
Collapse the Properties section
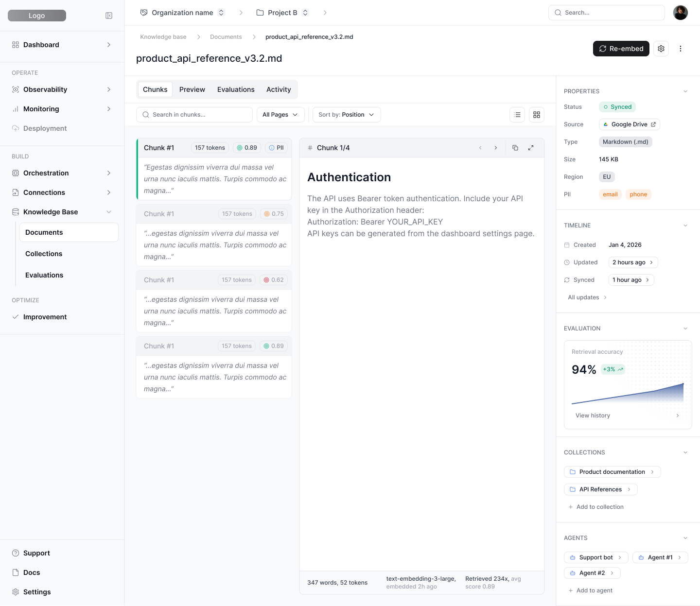685,91
